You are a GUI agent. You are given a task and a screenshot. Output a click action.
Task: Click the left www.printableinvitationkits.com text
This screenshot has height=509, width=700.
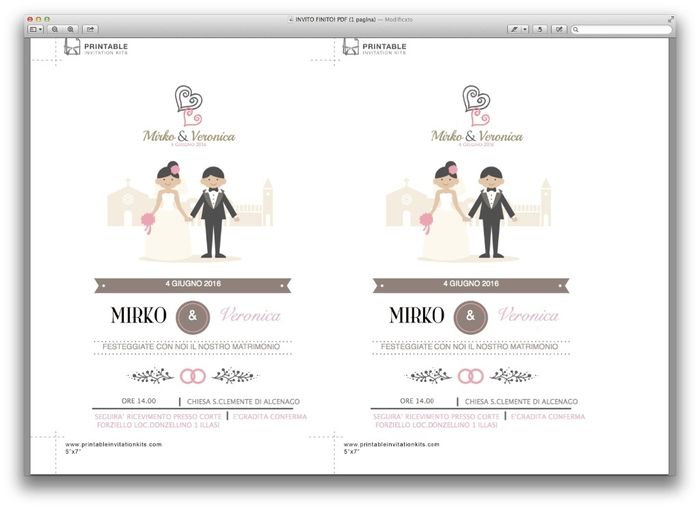(113, 444)
